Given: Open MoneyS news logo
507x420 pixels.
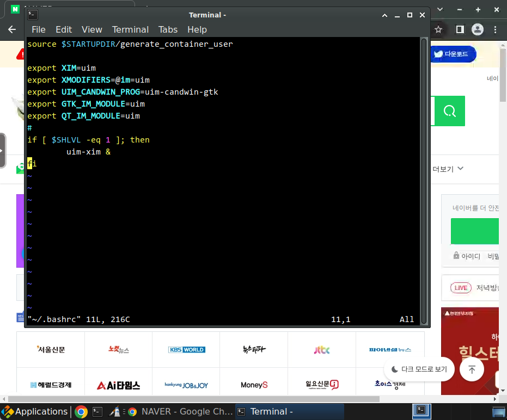Looking at the screenshot, I should (x=254, y=385).
